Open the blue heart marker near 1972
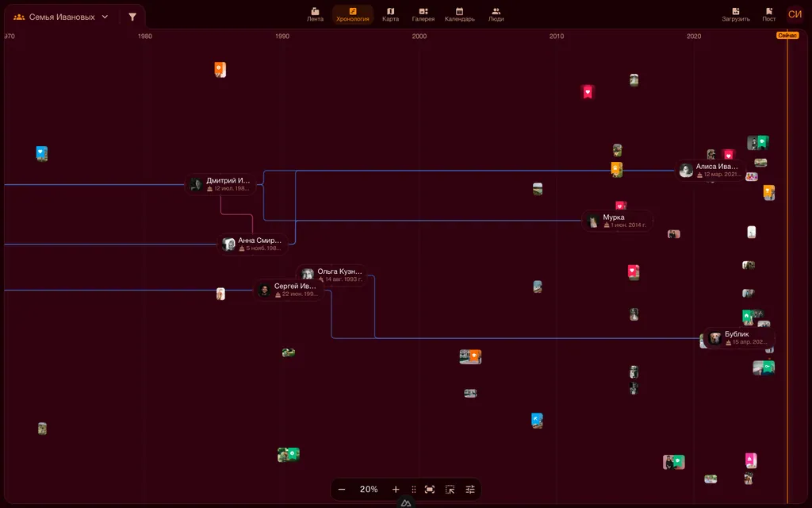812x508 pixels. [42, 153]
